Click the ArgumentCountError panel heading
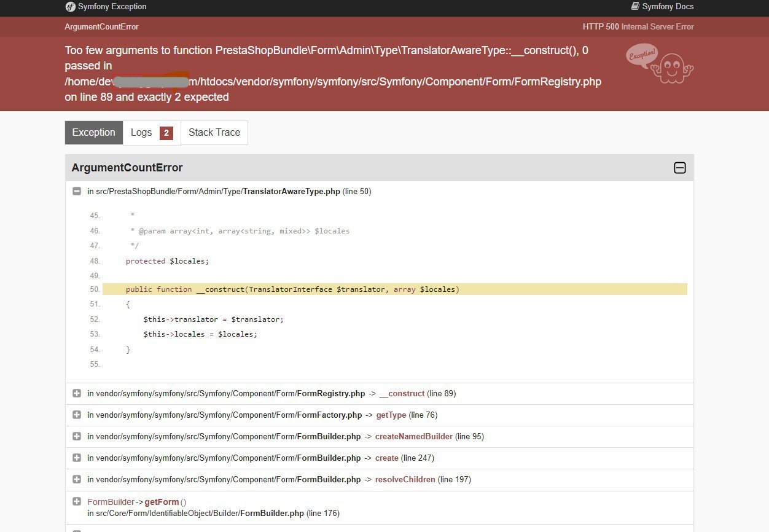The image size is (769, 532). click(127, 168)
